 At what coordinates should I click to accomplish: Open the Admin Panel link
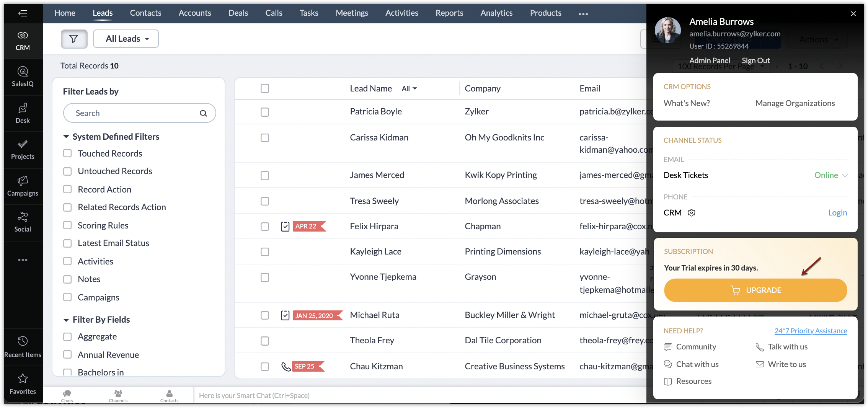[x=710, y=60]
